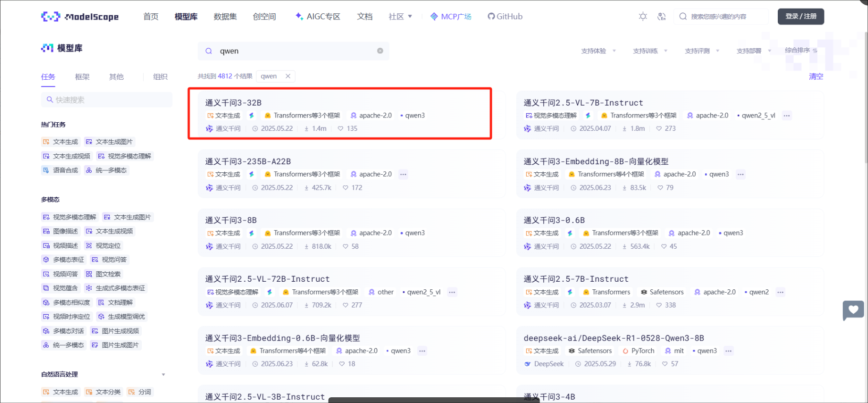Select the 文本分类 task filter
The height and width of the screenshot is (403, 868).
(103, 392)
